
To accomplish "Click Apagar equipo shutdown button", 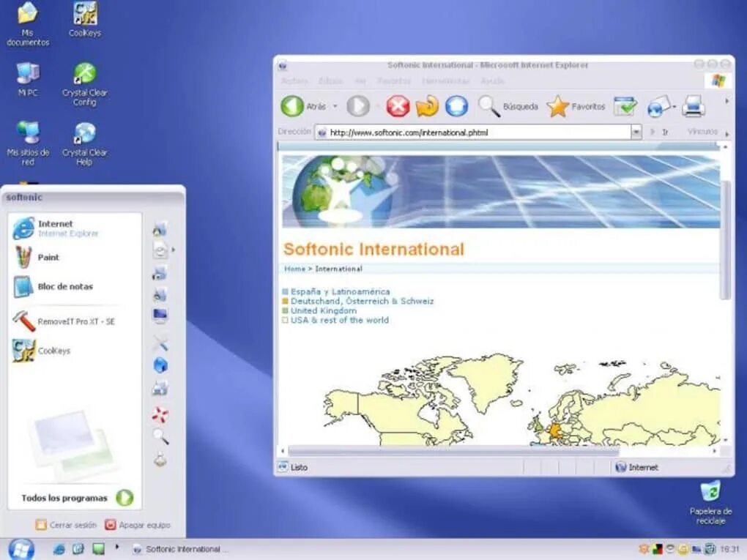I will point(138,525).
